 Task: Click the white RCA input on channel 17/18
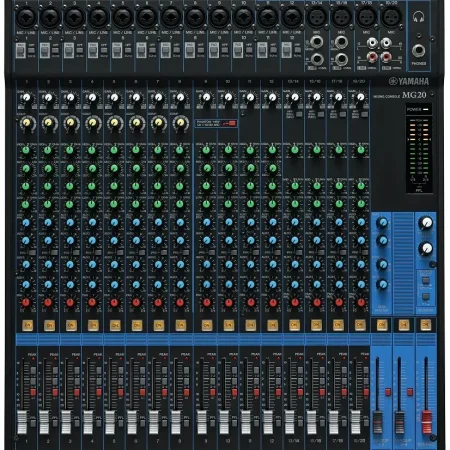coord(372,43)
